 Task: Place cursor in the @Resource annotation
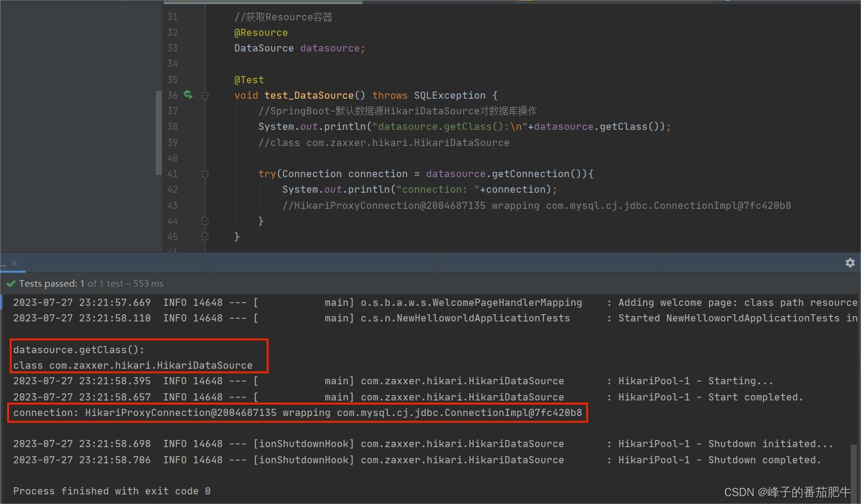point(261,32)
